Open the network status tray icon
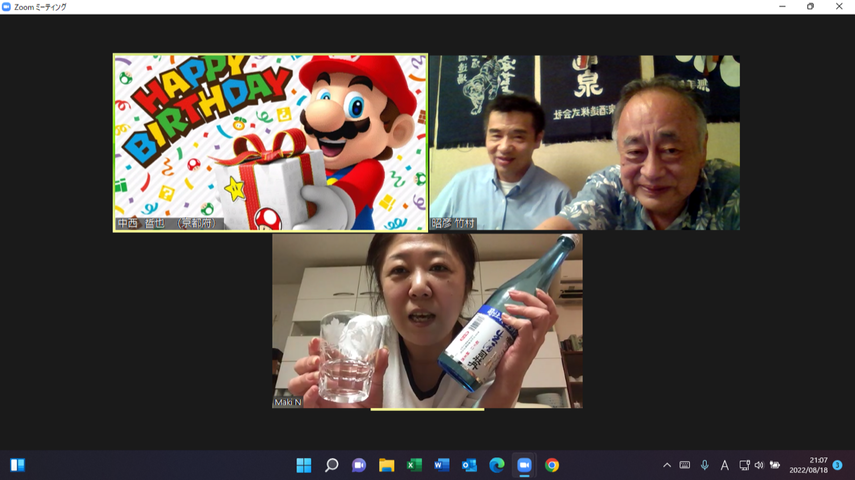Screen dimensions: 855x480 [x=744, y=465]
